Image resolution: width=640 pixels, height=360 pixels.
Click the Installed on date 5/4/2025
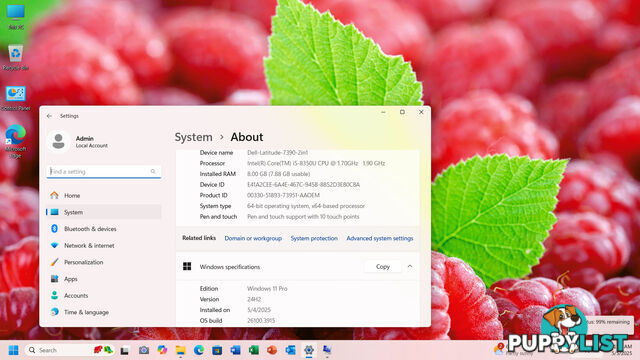point(259,310)
